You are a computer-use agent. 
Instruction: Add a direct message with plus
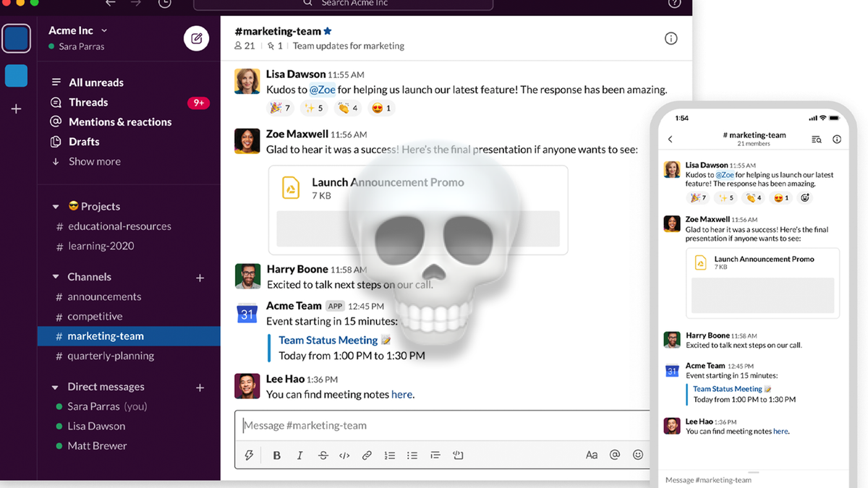pyautogui.click(x=200, y=388)
